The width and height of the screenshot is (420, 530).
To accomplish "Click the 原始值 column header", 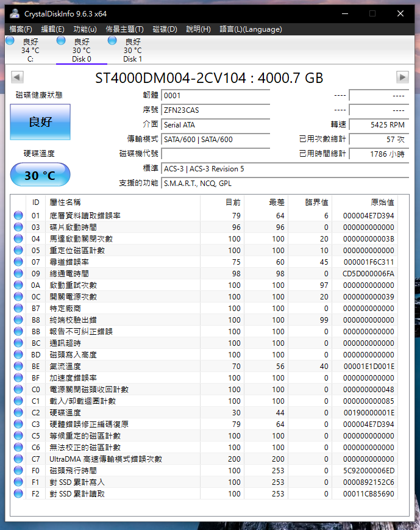I will tap(365, 202).
